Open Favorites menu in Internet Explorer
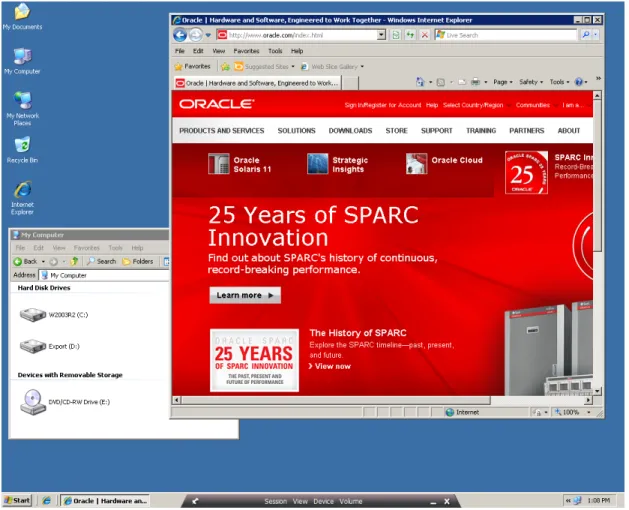 pyautogui.click(x=246, y=51)
